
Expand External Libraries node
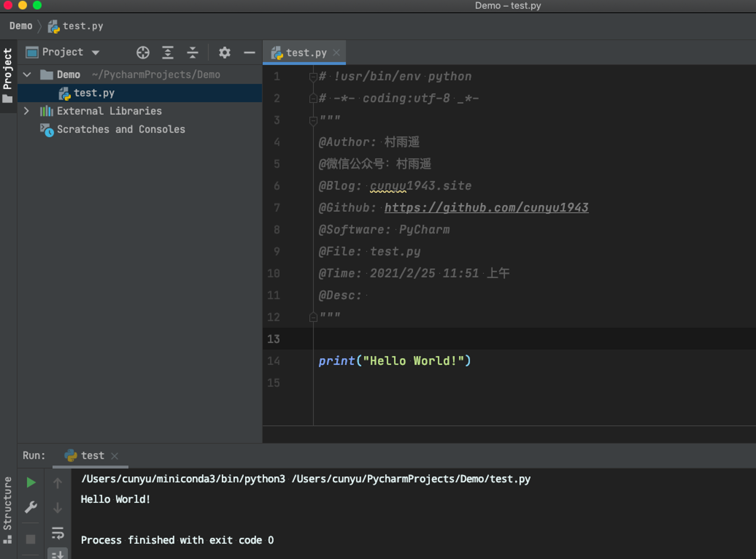26,111
